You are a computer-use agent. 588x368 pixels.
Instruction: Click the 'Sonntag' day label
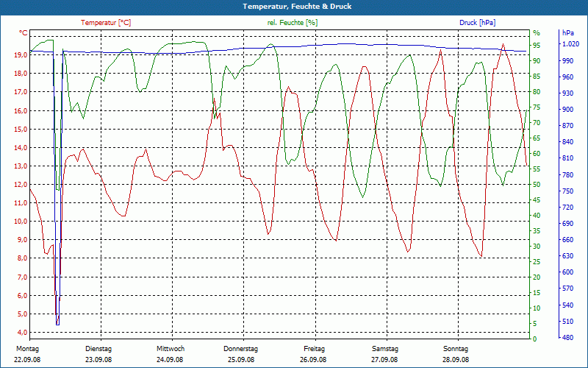(456, 349)
